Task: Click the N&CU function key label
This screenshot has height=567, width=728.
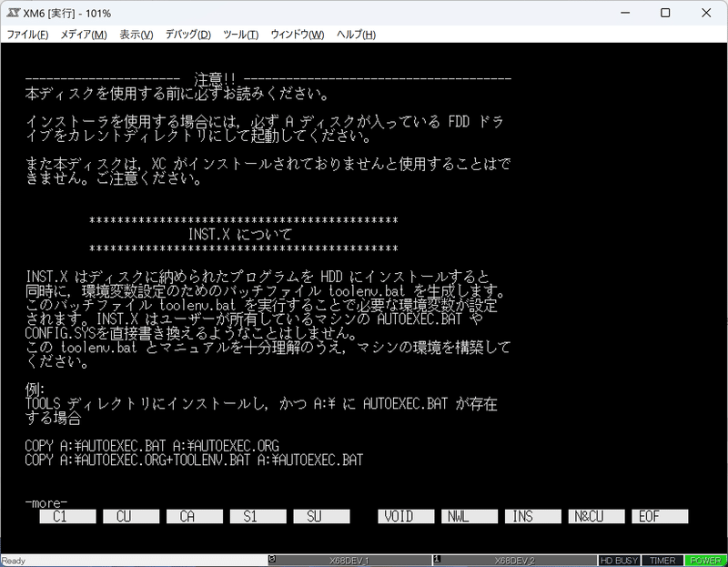Action: pos(597,516)
